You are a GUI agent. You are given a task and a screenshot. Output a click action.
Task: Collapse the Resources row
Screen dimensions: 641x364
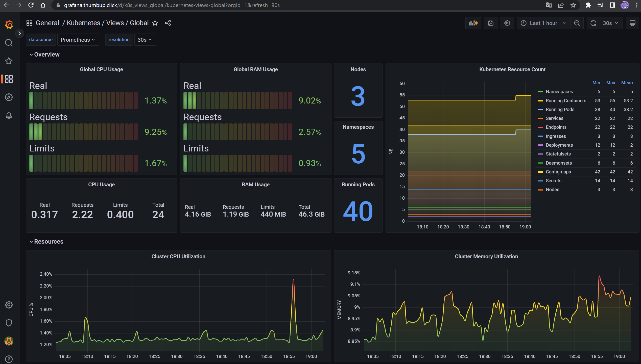pyautogui.click(x=46, y=242)
